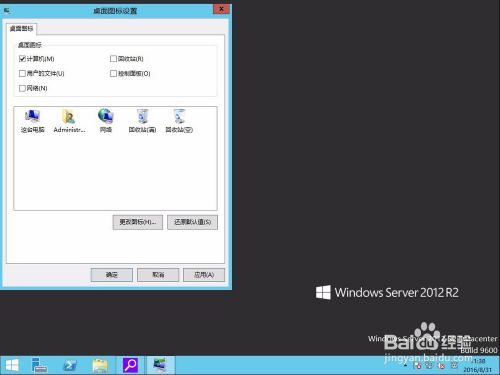Click the personalization control panel taskbar icon

click(x=161, y=365)
